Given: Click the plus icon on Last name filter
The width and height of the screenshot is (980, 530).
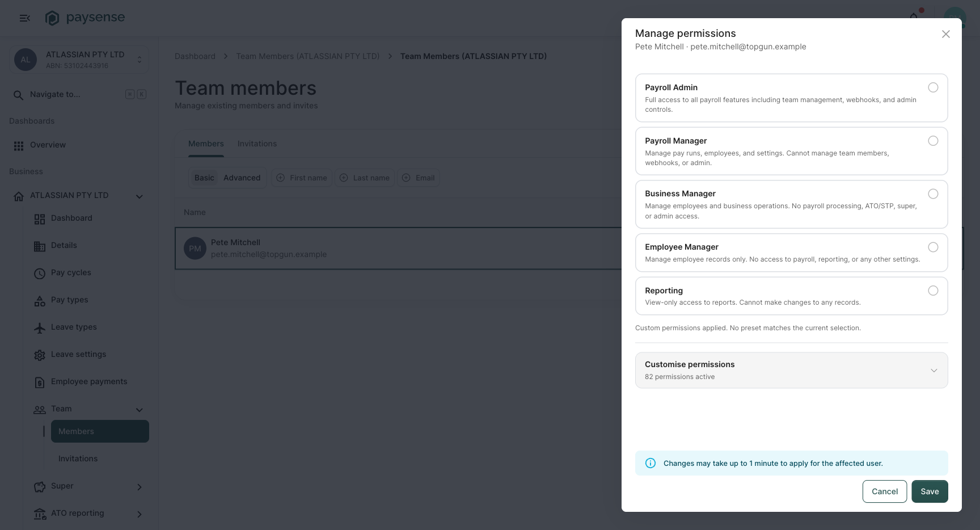Looking at the screenshot, I should (344, 178).
